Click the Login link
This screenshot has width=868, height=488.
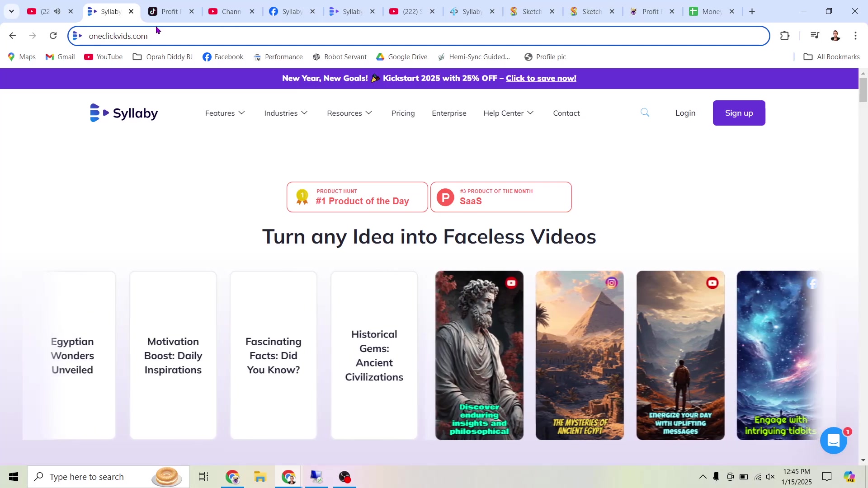click(x=685, y=113)
